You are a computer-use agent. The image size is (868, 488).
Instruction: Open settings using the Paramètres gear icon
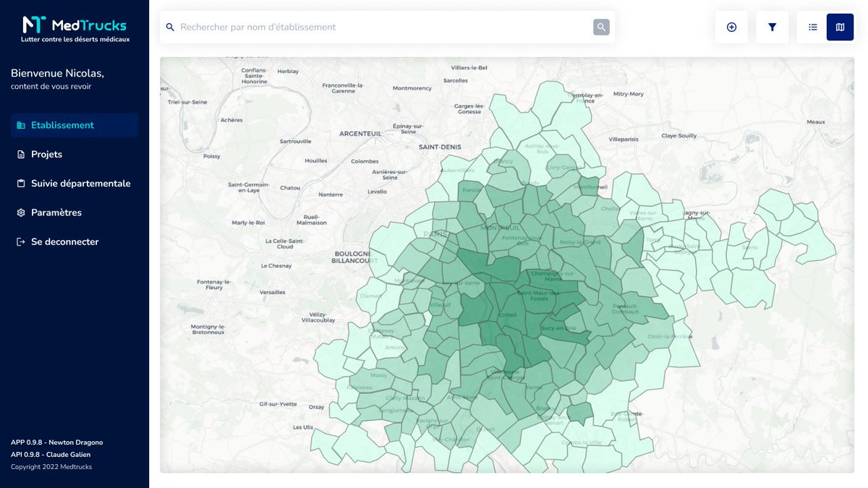point(20,212)
